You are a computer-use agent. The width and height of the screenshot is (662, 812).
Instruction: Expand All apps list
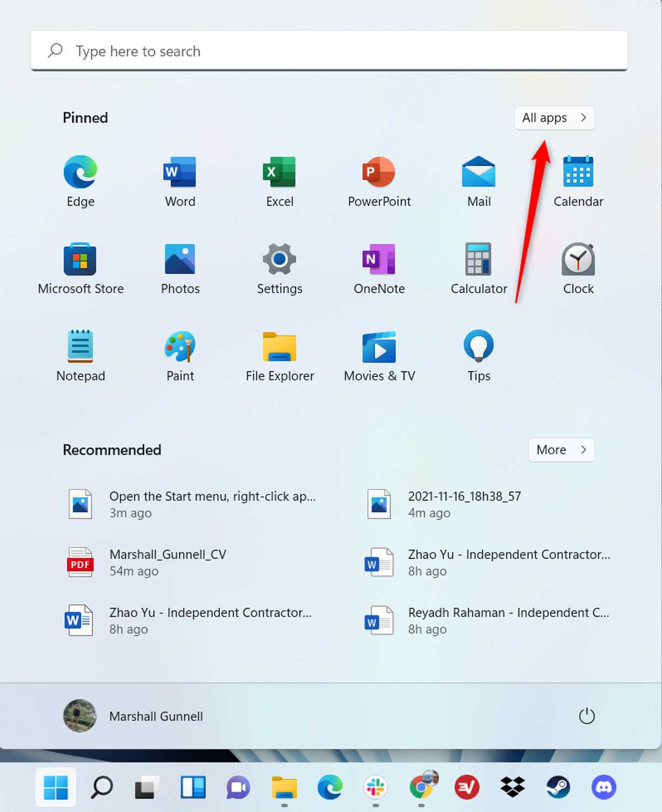pyautogui.click(x=554, y=118)
